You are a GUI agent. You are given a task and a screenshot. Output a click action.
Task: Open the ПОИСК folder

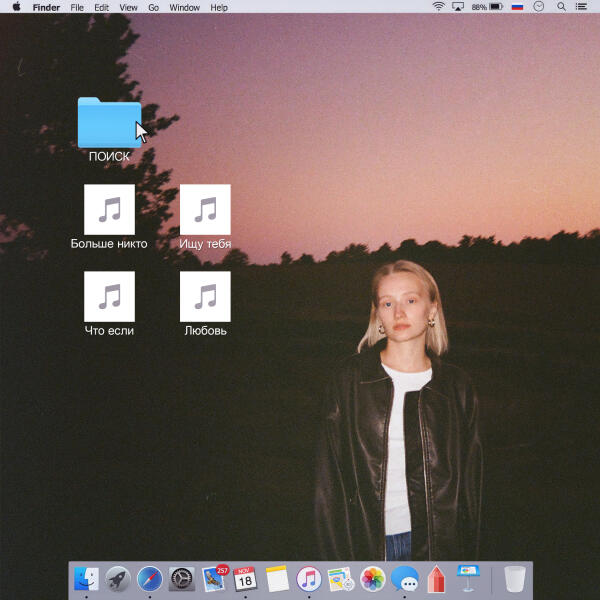pyautogui.click(x=109, y=123)
